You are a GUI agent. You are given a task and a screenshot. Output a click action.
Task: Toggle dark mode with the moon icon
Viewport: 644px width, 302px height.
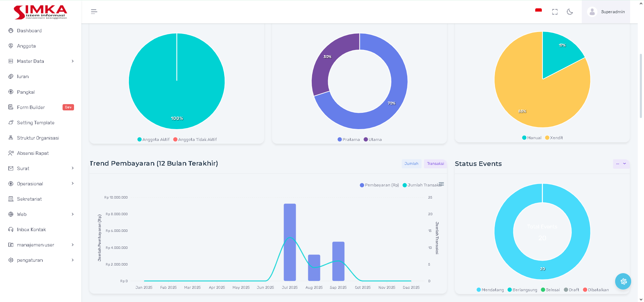(x=570, y=12)
